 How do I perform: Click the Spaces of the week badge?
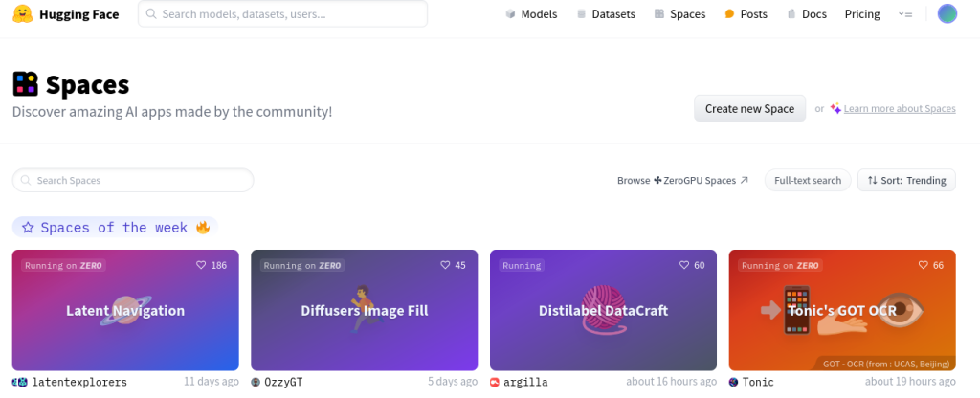[115, 228]
